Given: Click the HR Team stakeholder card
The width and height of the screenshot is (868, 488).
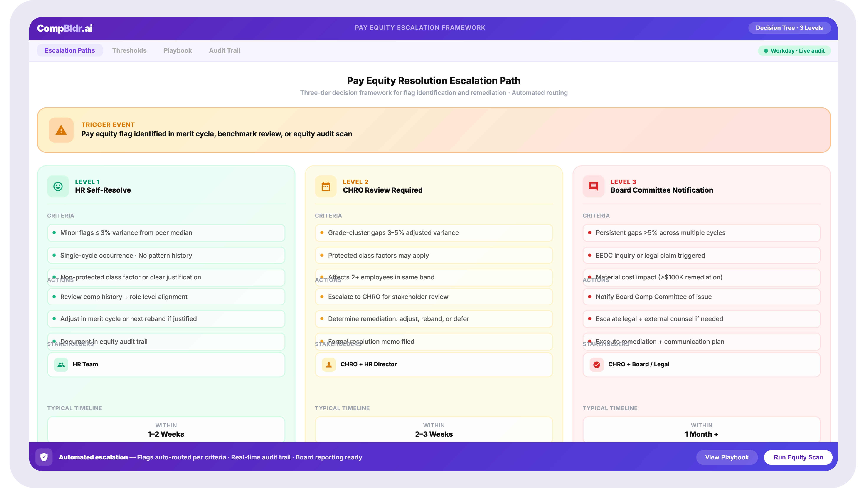Looking at the screenshot, I should click(x=166, y=364).
